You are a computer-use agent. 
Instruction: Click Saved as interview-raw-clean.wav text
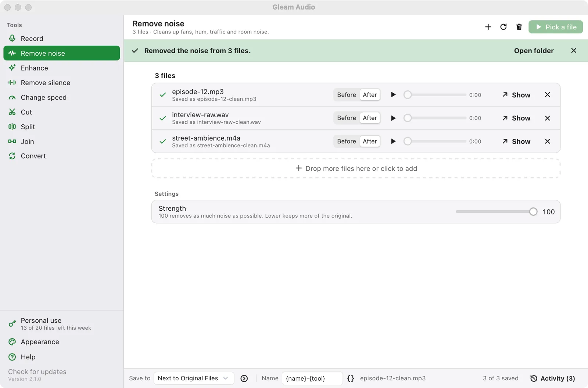[x=216, y=122]
